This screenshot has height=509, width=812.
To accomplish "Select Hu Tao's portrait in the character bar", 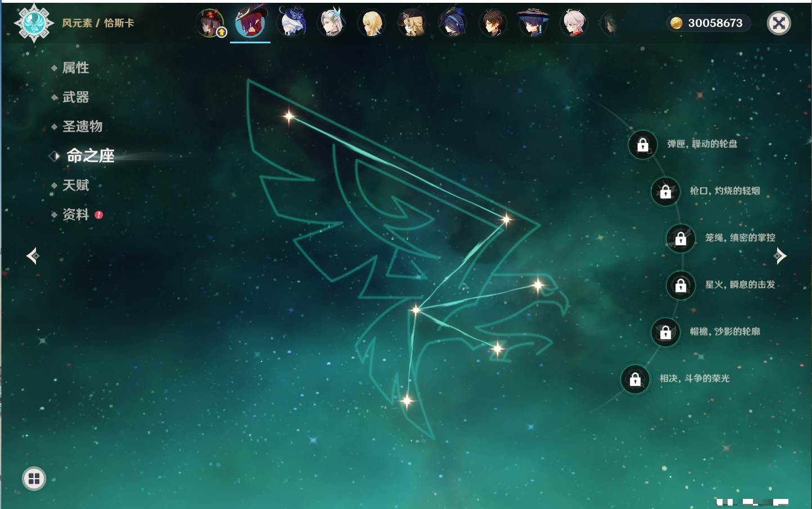I will point(211,23).
